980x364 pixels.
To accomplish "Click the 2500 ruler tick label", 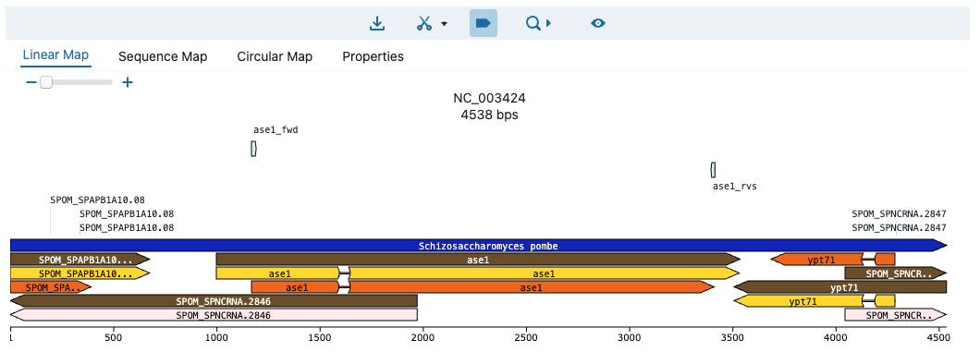I will click(x=526, y=338).
